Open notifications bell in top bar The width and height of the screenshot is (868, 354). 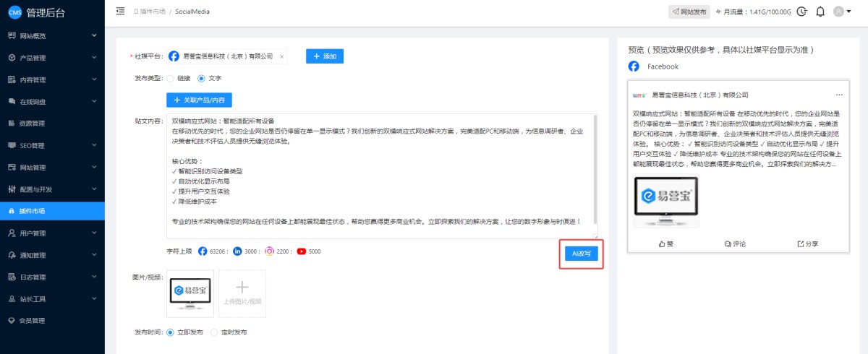[820, 12]
